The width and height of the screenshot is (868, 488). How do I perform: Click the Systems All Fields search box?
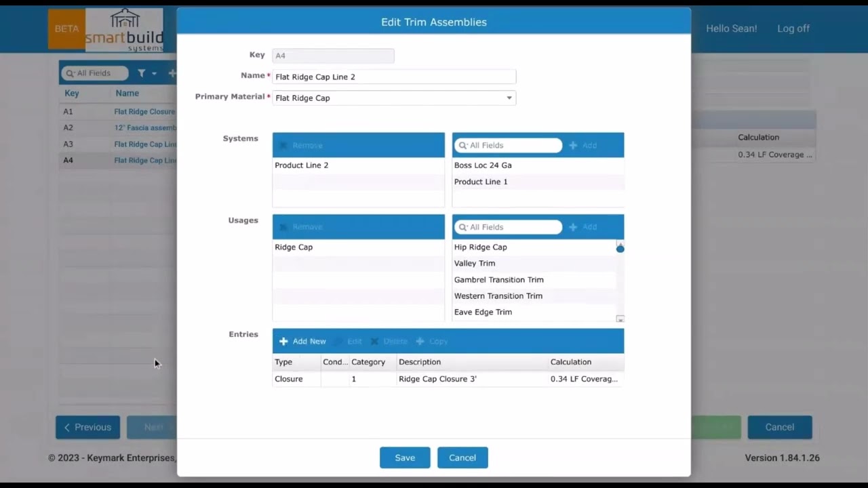pyautogui.click(x=508, y=145)
